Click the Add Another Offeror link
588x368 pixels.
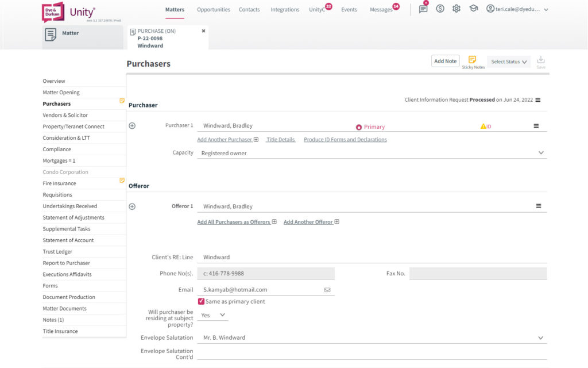[308, 221]
